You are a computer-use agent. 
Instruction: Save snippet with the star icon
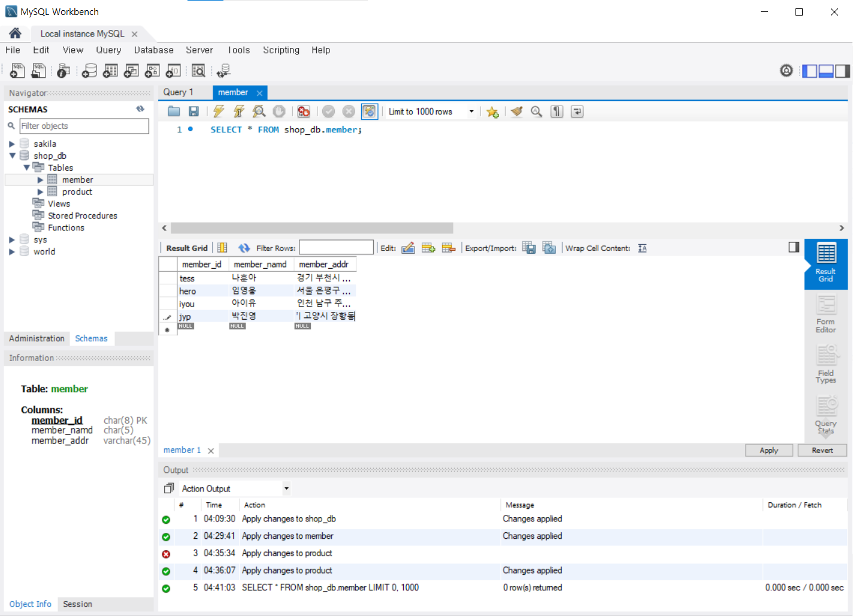click(x=492, y=112)
